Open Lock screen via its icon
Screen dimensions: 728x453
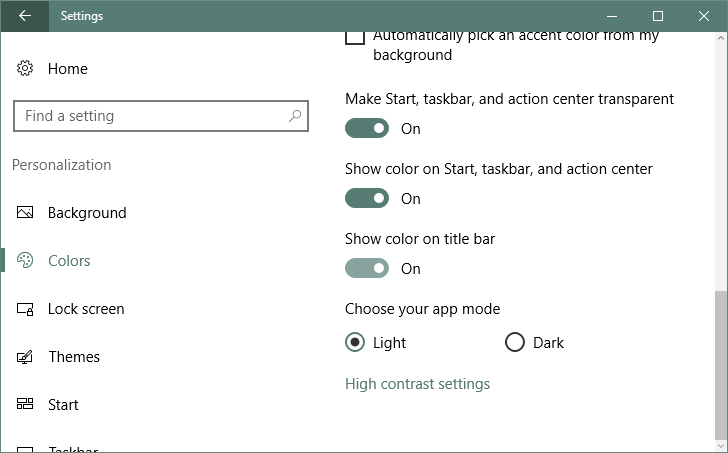coord(25,309)
